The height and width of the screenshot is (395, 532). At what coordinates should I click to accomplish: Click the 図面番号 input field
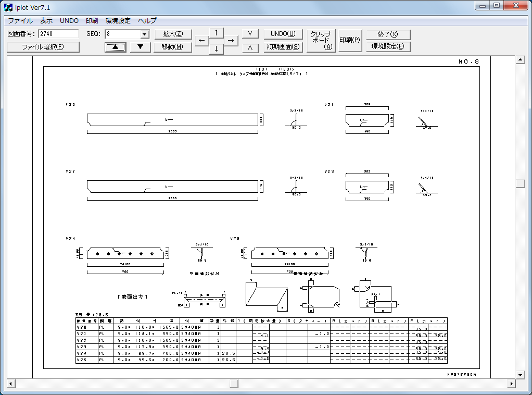[x=58, y=34]
